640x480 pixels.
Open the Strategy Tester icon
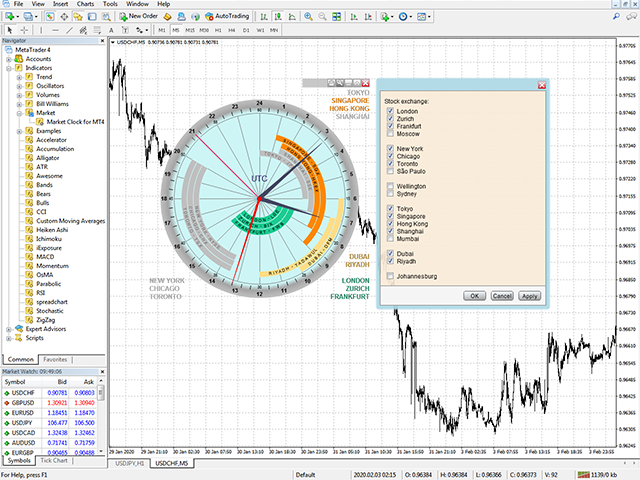point(106,16)
